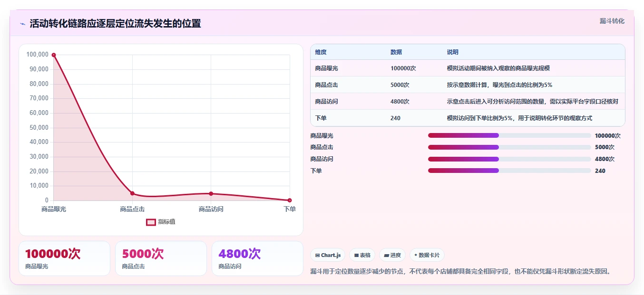Click description about 曝光到点击的比例为5%

[x=499, y=85]
